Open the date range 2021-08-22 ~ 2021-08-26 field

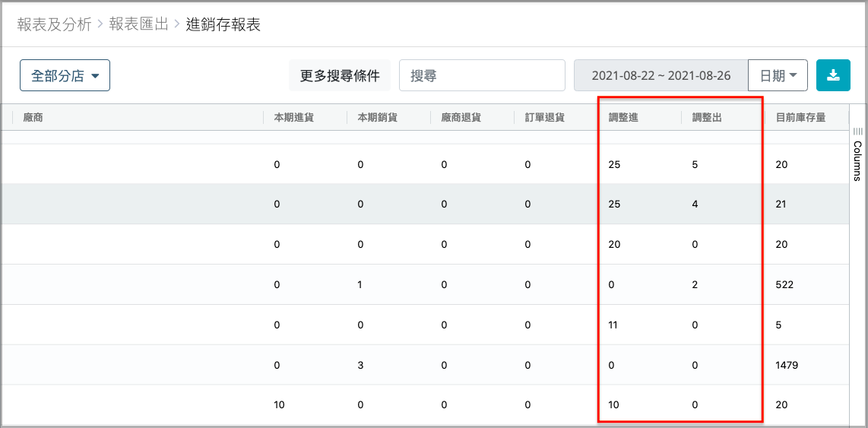661,75
